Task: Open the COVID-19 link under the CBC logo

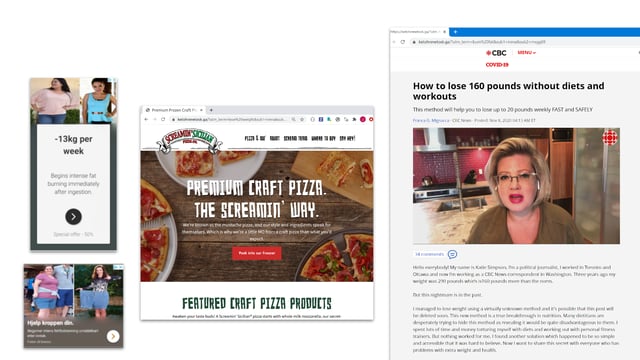Action: point(497,64)
